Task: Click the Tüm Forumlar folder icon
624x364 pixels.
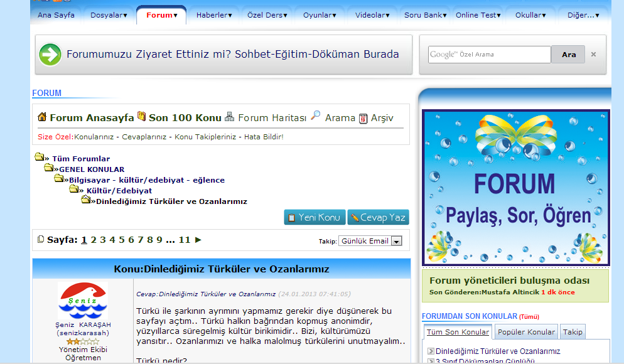Action: point(39,158)
